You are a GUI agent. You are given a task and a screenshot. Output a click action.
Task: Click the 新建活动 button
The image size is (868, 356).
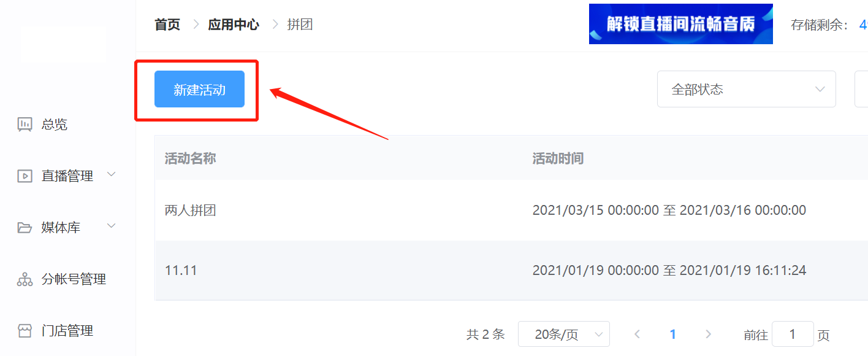pos(199,89)
